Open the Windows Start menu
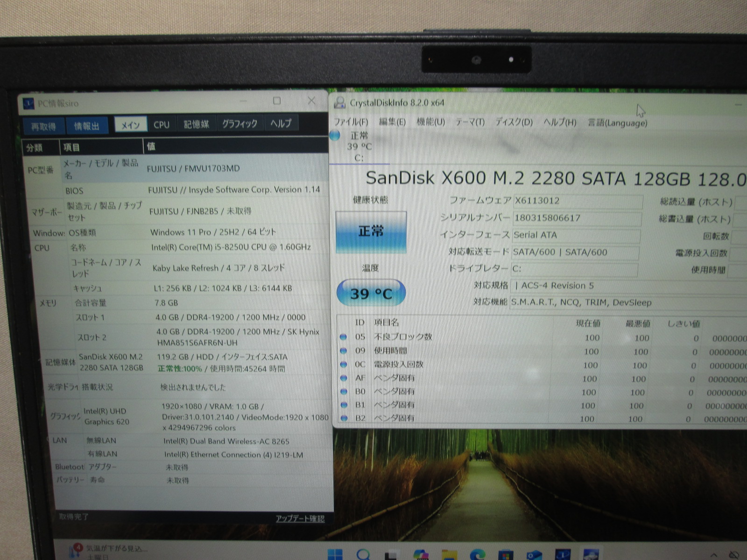Viewport: 747px width, 560px height. pyautogui.click(x=335, y=554)
